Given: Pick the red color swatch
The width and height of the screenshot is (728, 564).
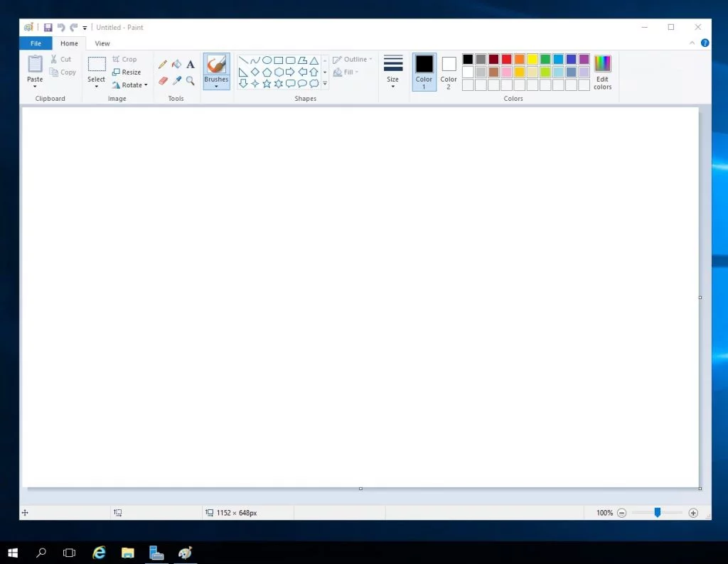Looking at the screenshot, I should pos(506,59).
